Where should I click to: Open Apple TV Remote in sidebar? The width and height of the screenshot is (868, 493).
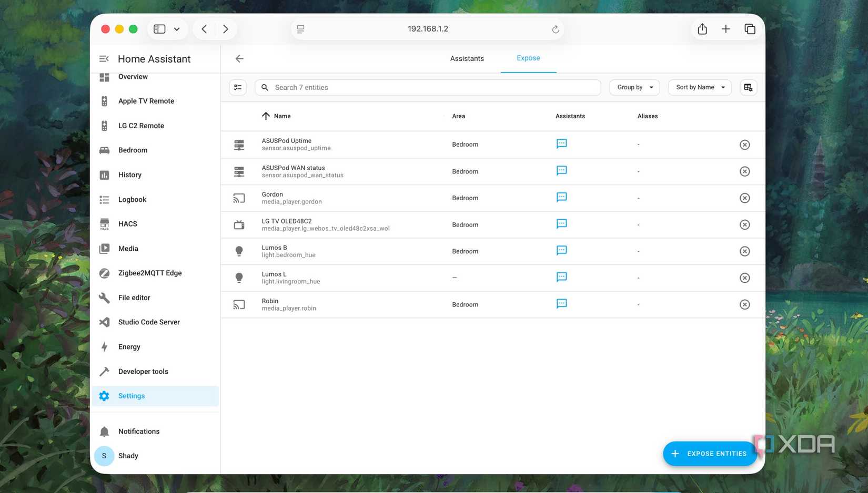pos(155,101)
